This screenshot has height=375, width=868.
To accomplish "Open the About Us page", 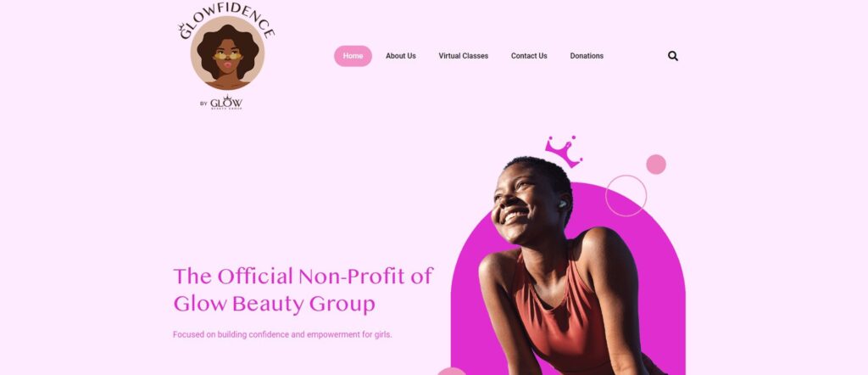I will [401, 56].
